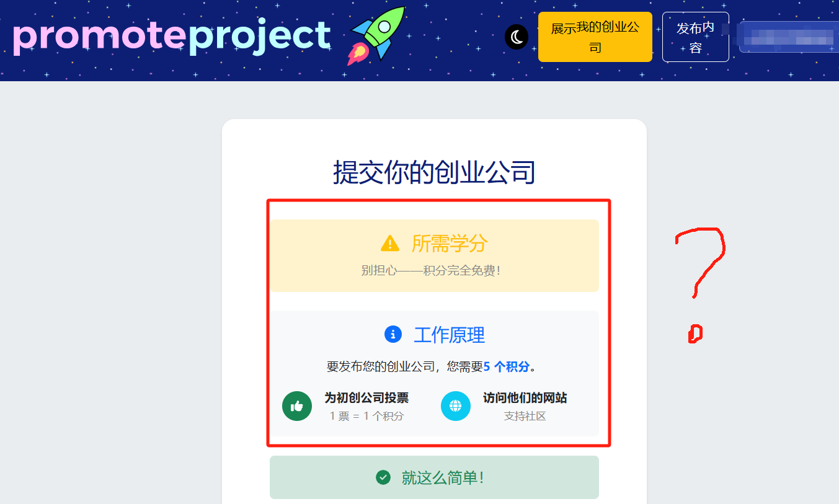The width and height of the screenshot is (839, 504).
Task: Click the 提交你的创业公司 page title
Action: (x=434, y=172)
